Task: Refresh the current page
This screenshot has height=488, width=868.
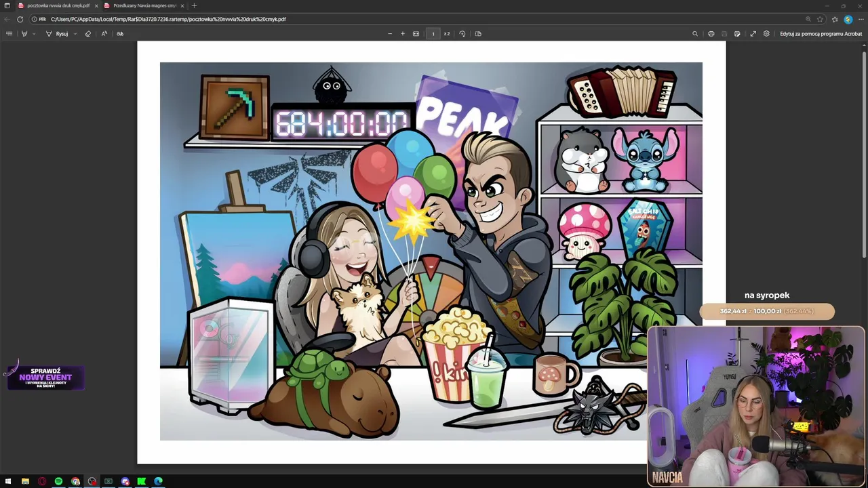Action: coord(20,19)
